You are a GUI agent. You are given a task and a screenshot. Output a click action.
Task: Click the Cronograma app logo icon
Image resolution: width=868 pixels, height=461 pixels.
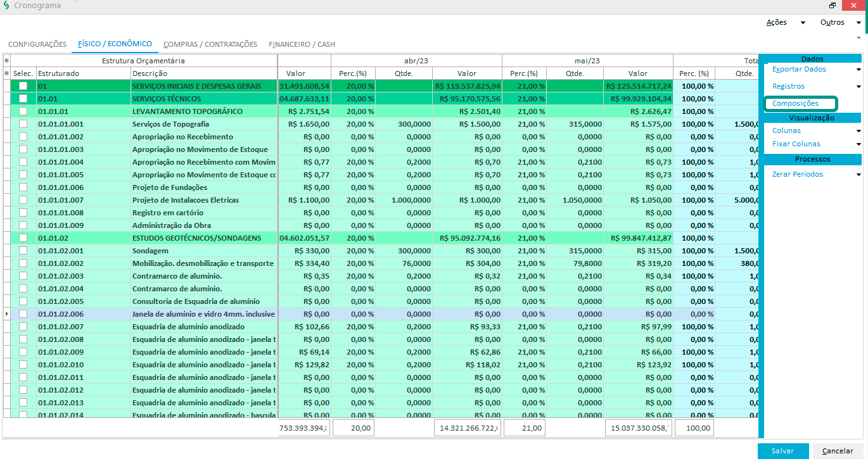click(6, 6)
